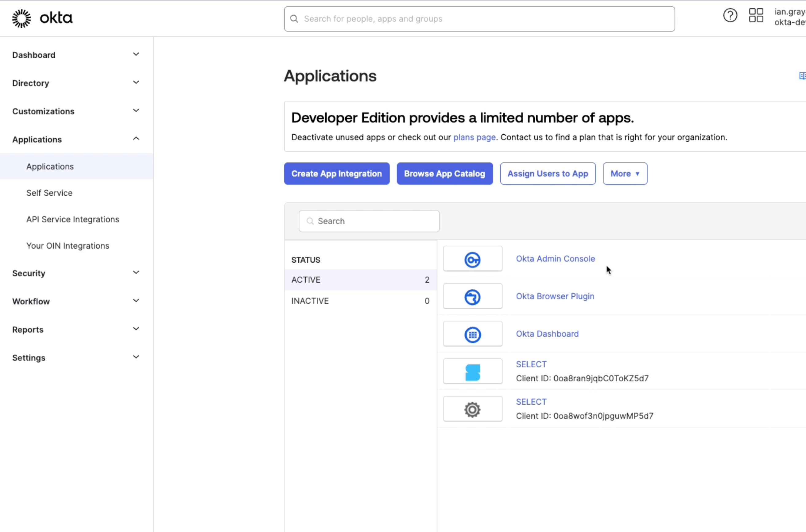This screenshot has width=806, height=532.
Task: Expand the Directory sidebar section
Action: 136,83
